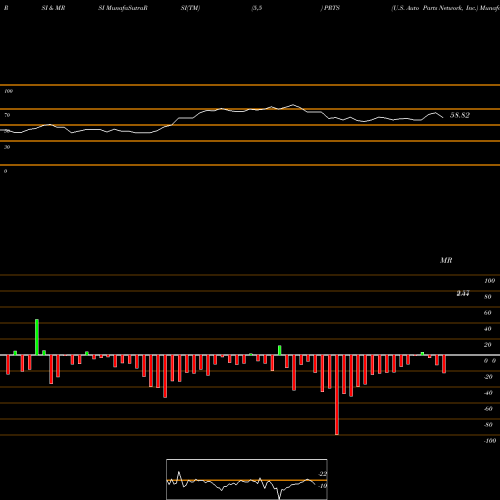Click the -40 label on MR scale

pyautogui.click(x=488, y=393)
